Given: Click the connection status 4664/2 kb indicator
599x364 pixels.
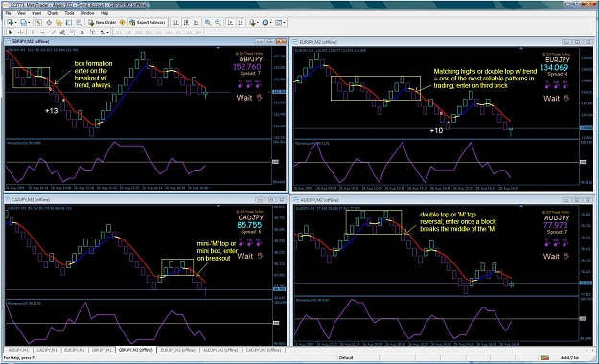Looking at the screenshot, I should coord(569,358).
